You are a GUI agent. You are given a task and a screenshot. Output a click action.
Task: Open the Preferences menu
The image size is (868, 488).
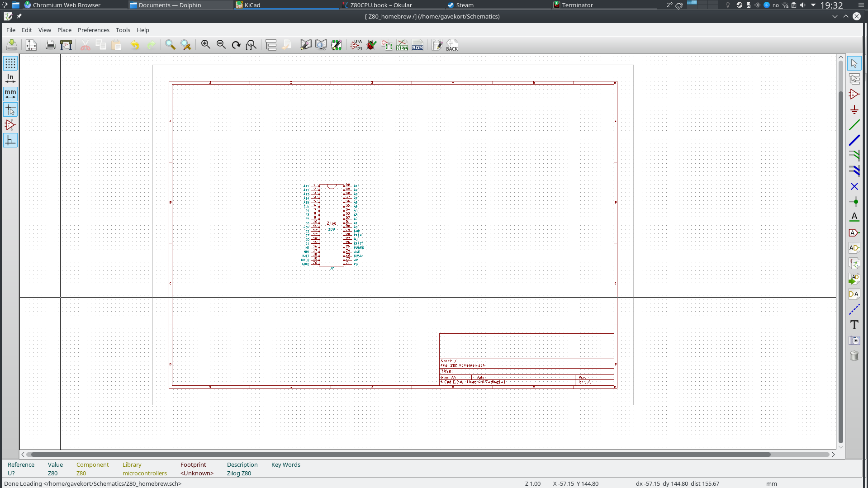click(94, 30)
